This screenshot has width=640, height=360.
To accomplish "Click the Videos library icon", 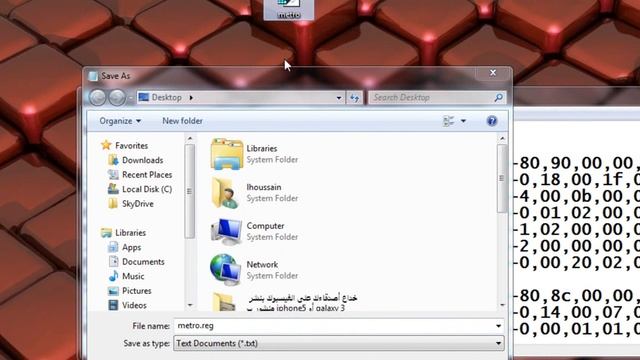I will pos(113,305).
